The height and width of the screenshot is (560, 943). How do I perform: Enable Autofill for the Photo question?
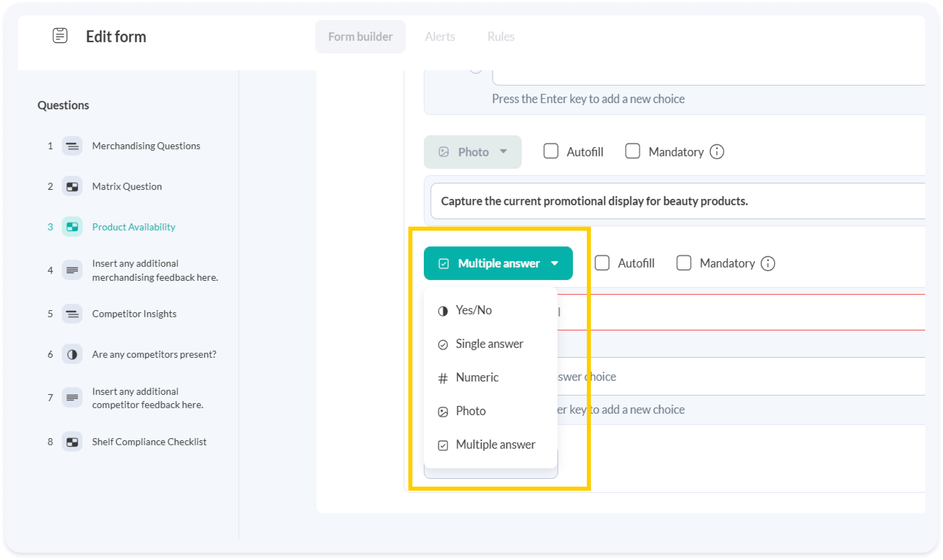pos(551,151)
